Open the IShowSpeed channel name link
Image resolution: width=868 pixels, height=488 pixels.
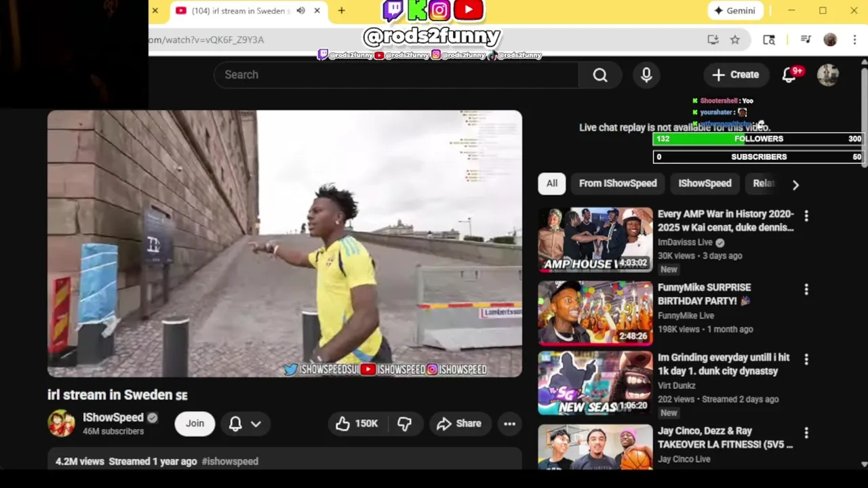coord(113,418)
